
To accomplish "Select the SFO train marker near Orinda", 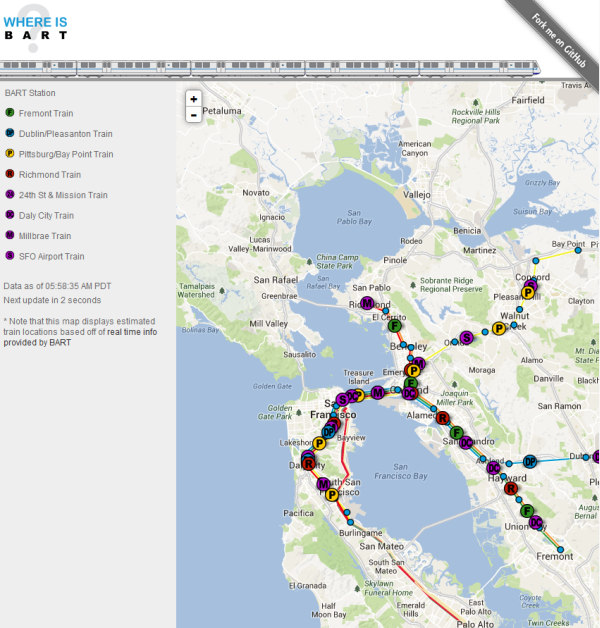I will [466, 338].
